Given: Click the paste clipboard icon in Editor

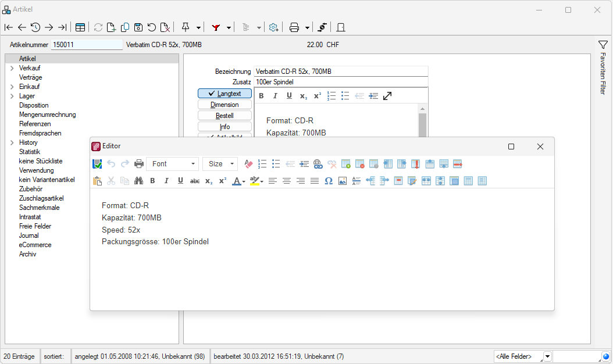Looking at the screenshot, I should [x=97, y=181].
